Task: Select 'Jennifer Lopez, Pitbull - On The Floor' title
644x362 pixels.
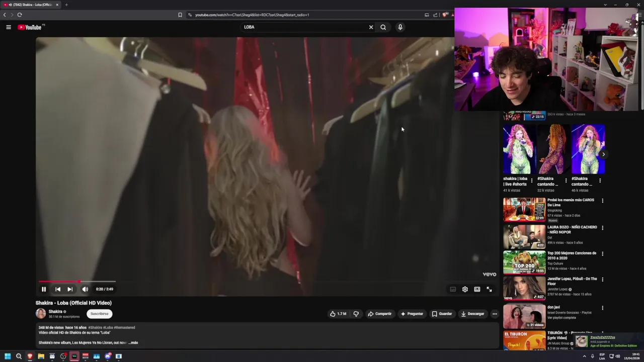Action: coord(572,281)
